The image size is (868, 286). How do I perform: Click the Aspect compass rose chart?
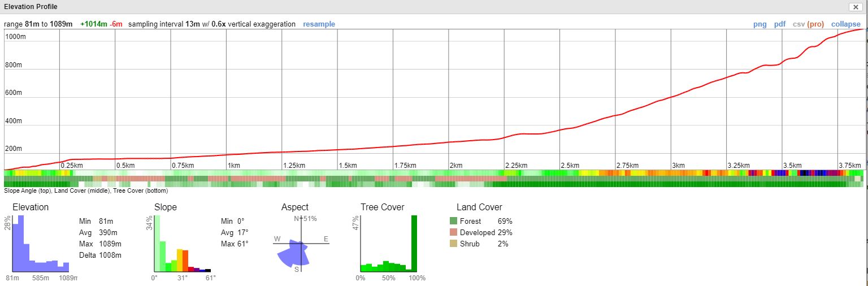[301, 244]
